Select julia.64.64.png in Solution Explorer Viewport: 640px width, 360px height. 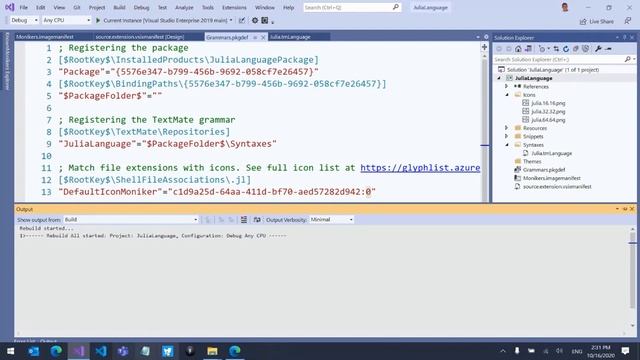point(548,120)
